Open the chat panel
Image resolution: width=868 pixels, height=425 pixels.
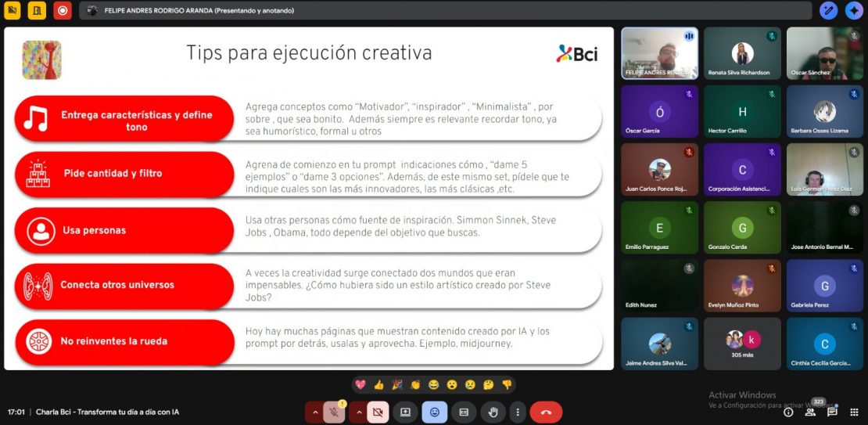[832, 412]
